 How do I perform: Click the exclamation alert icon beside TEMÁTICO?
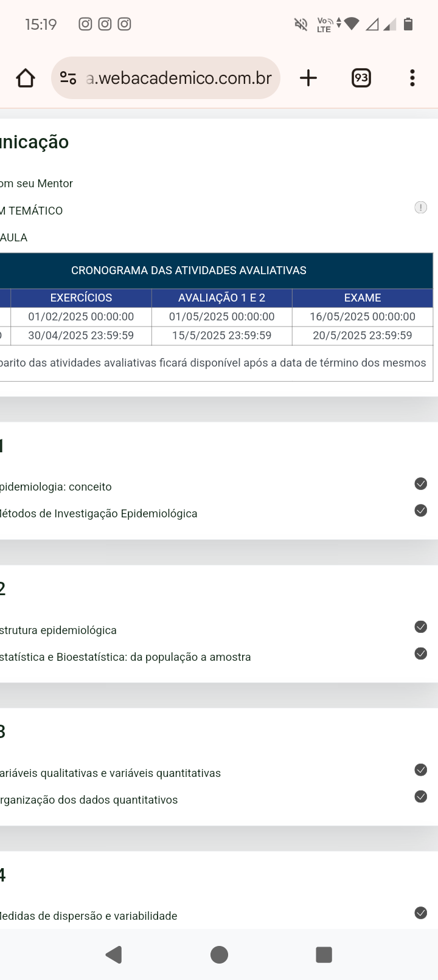[421, 207]
